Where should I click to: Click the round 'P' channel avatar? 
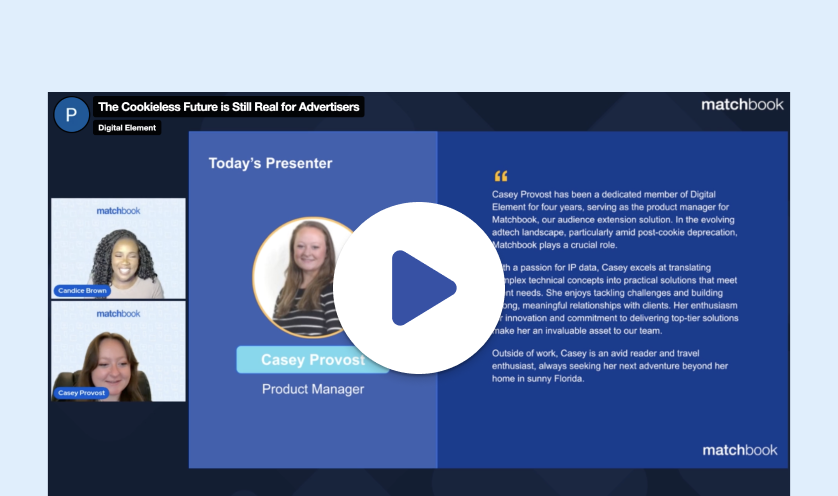click(71, 114)
